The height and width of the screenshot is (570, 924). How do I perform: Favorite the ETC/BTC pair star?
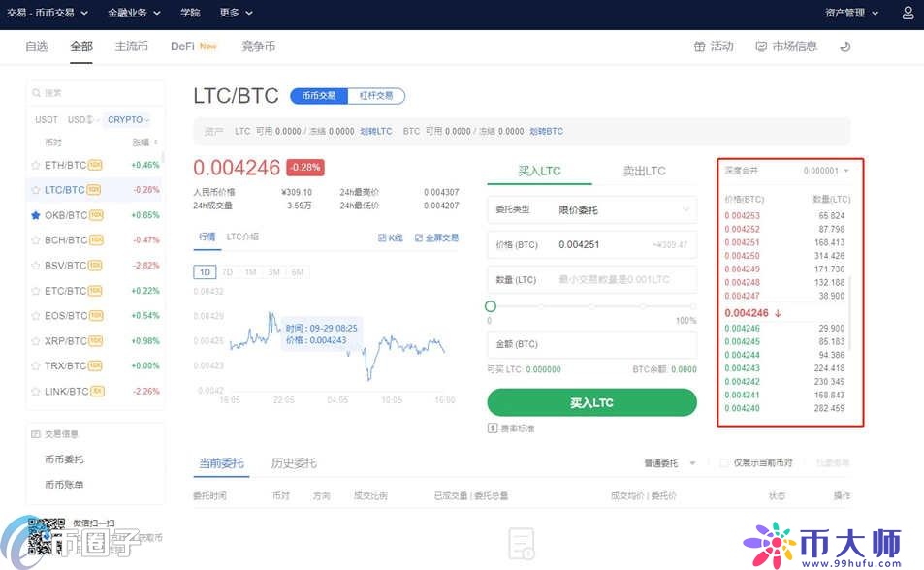point(35,291)
